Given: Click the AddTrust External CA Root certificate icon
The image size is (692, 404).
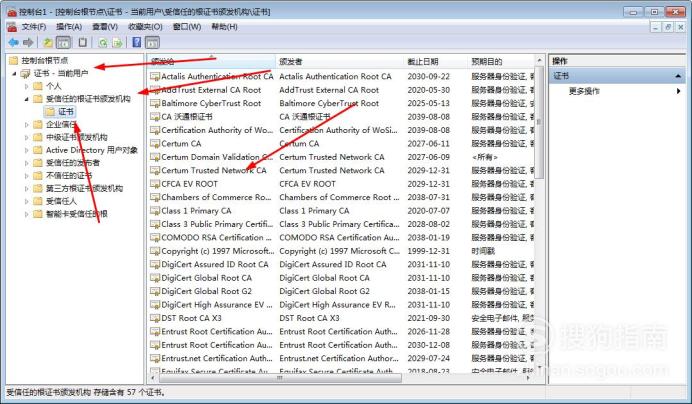Looking at the screenshot, I should (x=154, y=90).
